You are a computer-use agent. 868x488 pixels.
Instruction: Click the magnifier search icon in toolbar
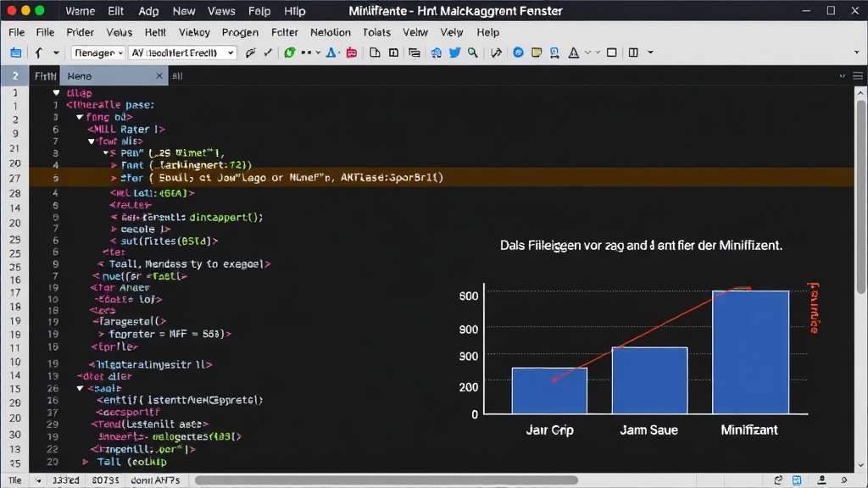point(473,53)
